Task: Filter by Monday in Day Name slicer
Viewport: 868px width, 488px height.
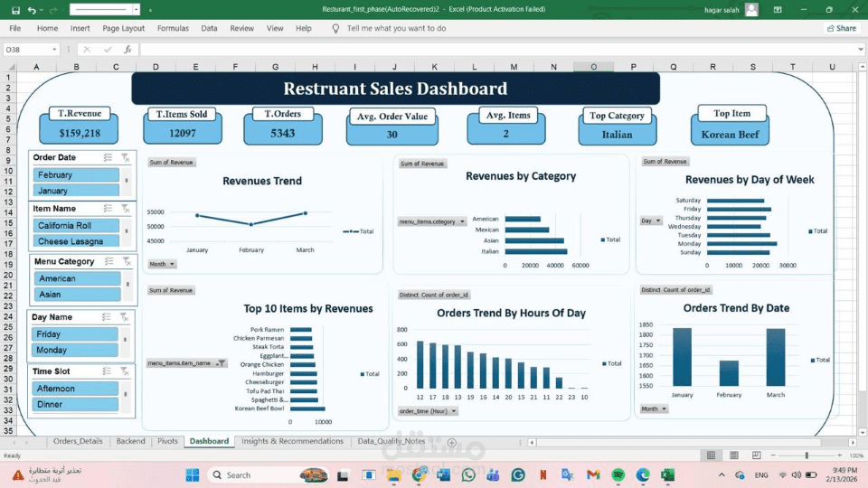Action: click(x=75, y=350)
